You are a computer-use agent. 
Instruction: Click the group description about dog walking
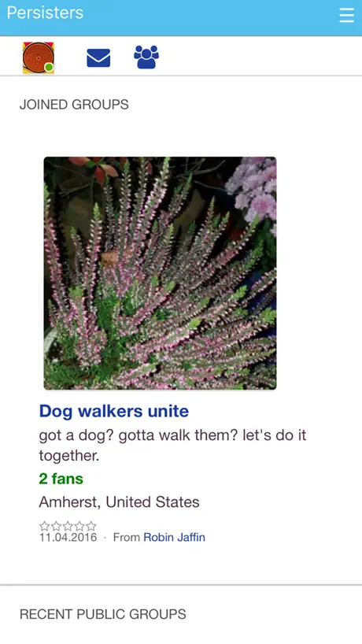[x=173, y=446]
